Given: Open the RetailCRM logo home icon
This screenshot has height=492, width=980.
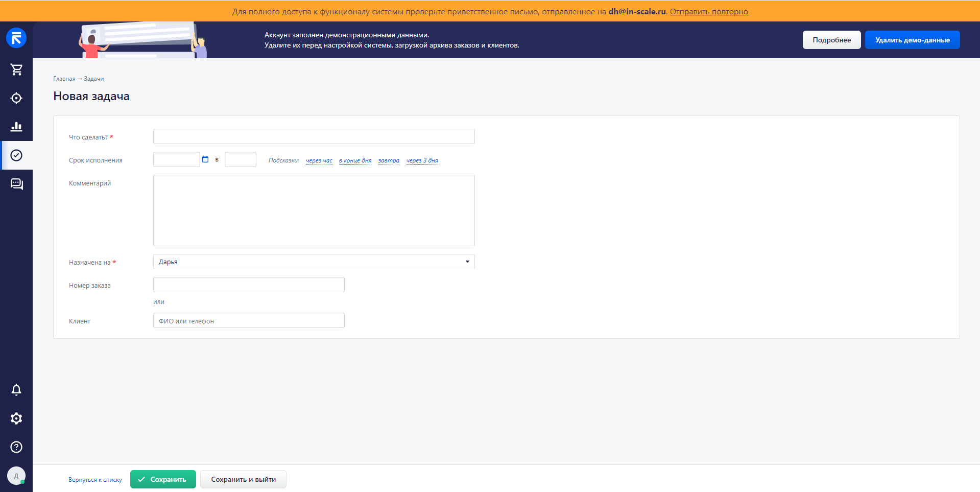Looking at the screenshot, I should point(16,38).
